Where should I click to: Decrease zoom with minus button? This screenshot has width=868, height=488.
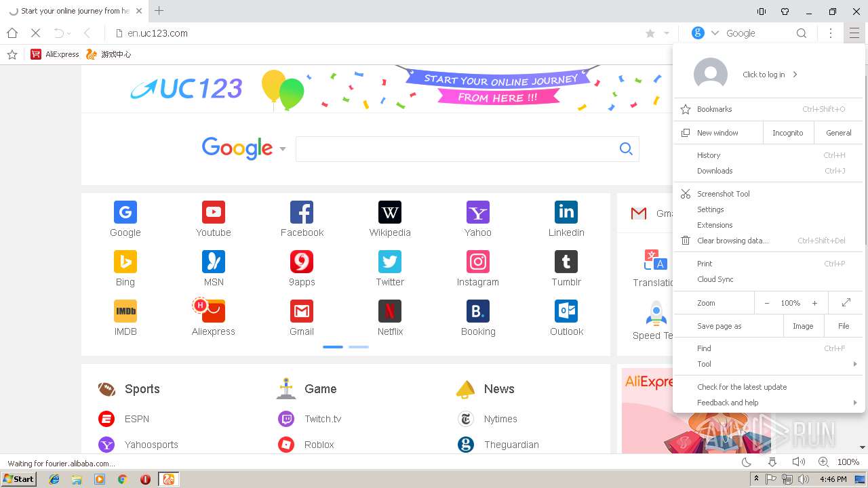click(x=767, y=303)
